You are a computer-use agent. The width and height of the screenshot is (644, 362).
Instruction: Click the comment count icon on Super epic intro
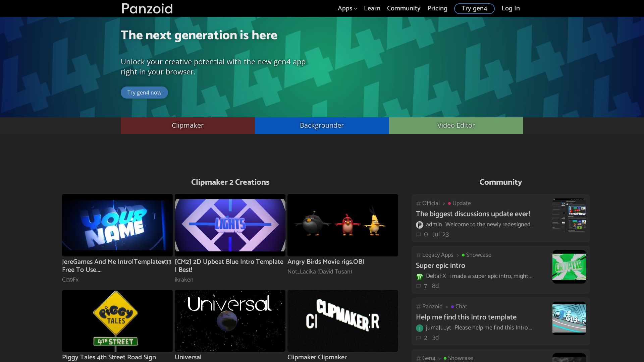pos(419,286)
